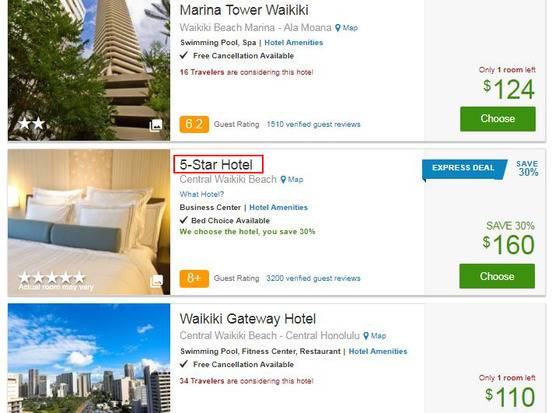Open Waikiki Gateway skyline thumbnail

[x=89, y=358]
